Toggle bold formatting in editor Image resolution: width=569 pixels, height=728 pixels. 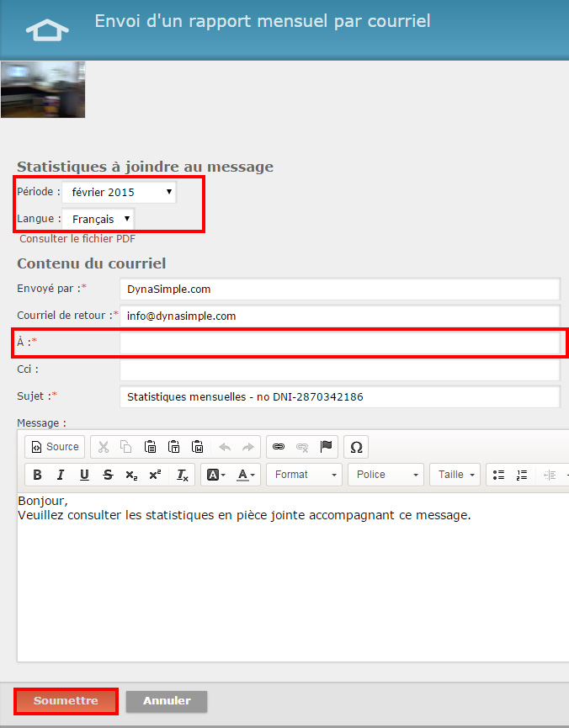point(37,475)
